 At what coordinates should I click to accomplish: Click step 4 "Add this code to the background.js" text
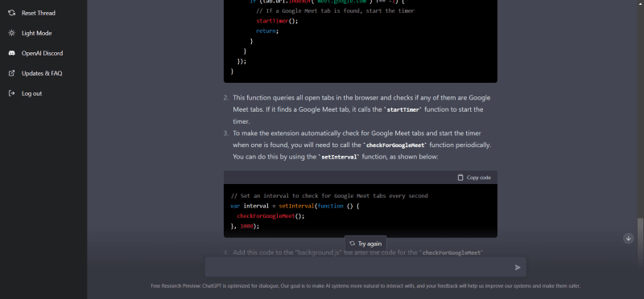(357, 252)
